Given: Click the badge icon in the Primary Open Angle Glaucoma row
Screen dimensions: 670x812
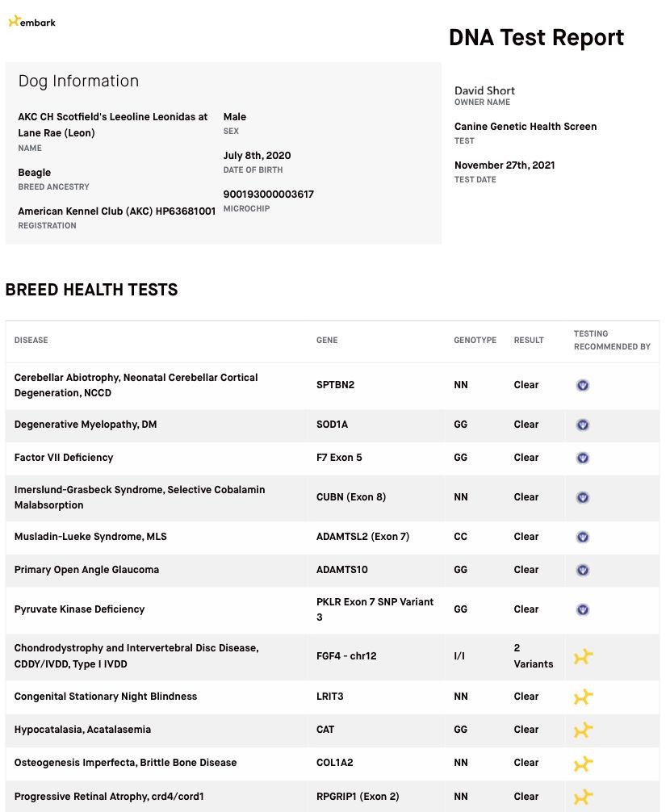Looking at the screenshot, I should (583, 570).
